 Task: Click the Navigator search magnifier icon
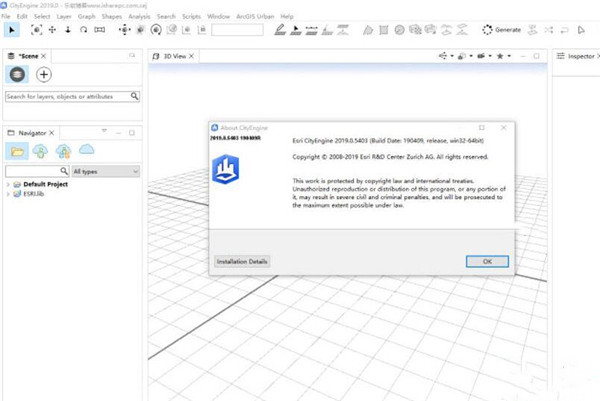click(64, 171)
